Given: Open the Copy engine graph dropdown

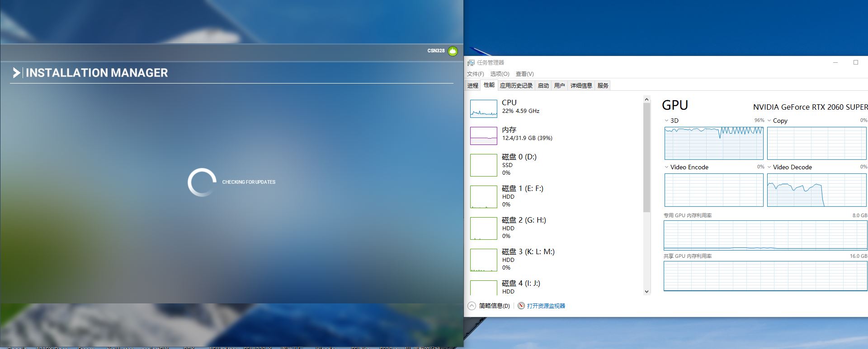Looking at the screenshot, I should (x=769, y=121).
